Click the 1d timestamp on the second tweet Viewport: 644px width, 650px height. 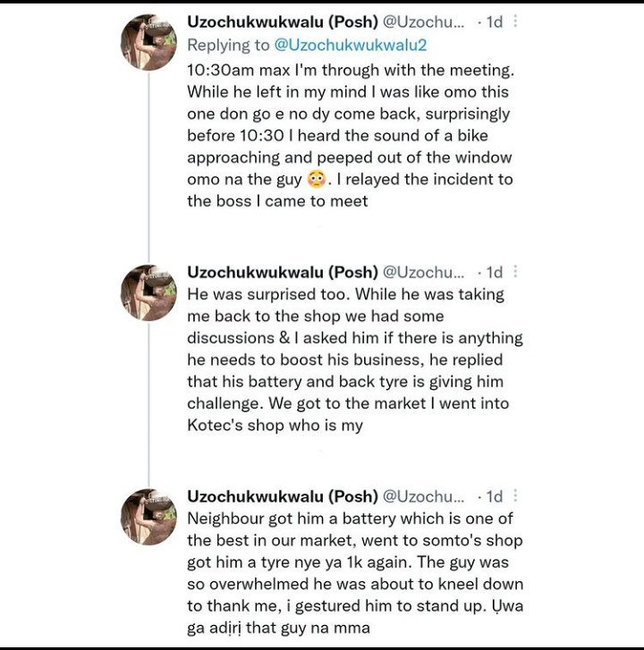pos(494,272)
